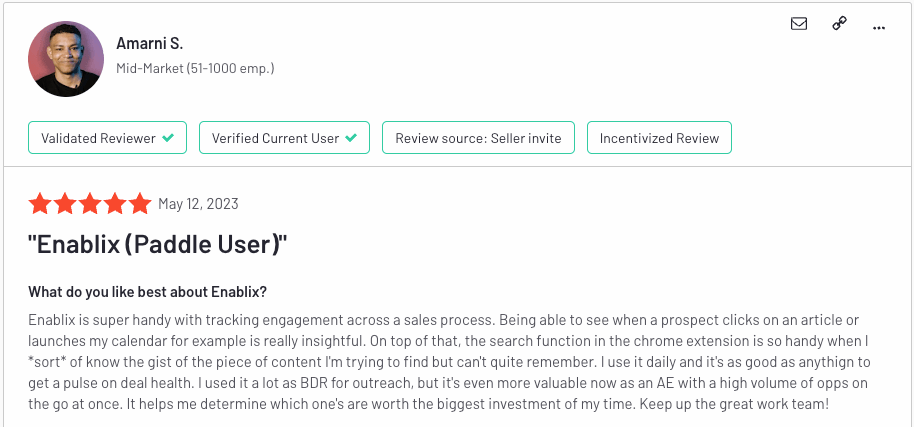
Task: Click "What do you like best about Enablix?" heading
Action: (147, 292)
